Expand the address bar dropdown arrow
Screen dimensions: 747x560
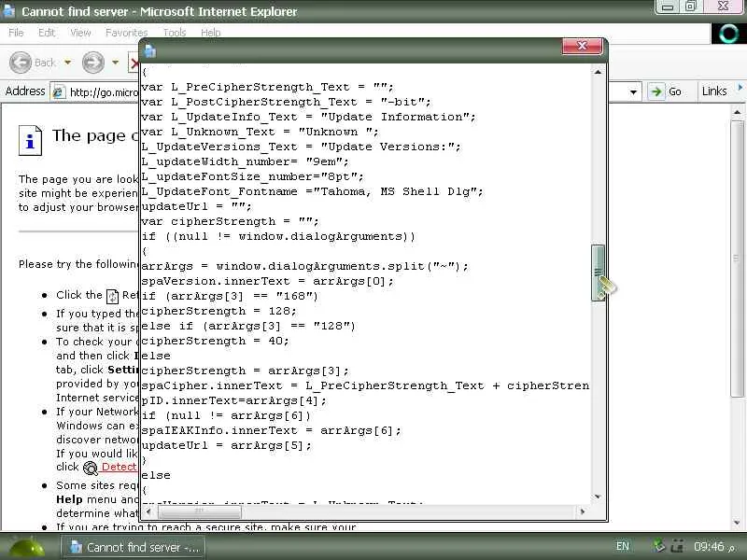(x=633, y=91)
